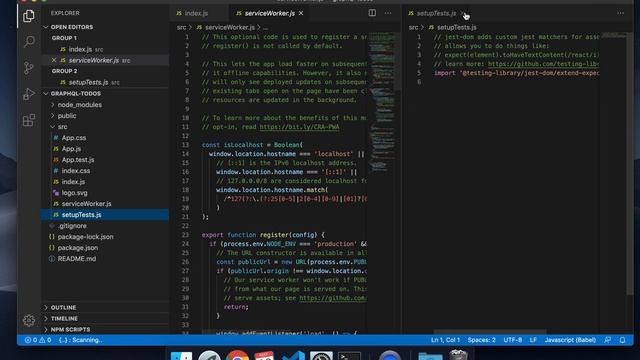Split the serviceWorker.js editor
The height and width of the screenshot is (360, 640).
coord(372,13)
